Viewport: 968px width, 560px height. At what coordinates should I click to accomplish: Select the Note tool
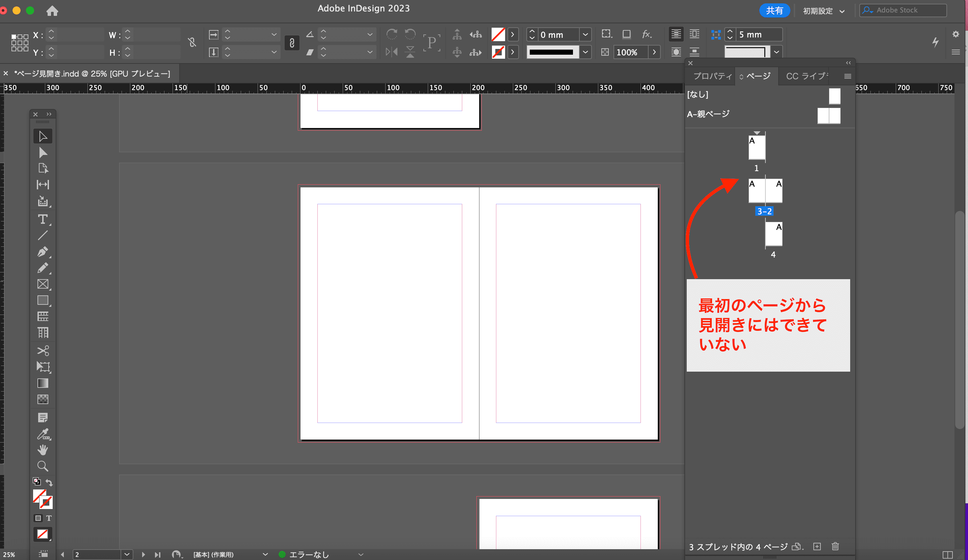click(x=43, y=417)
